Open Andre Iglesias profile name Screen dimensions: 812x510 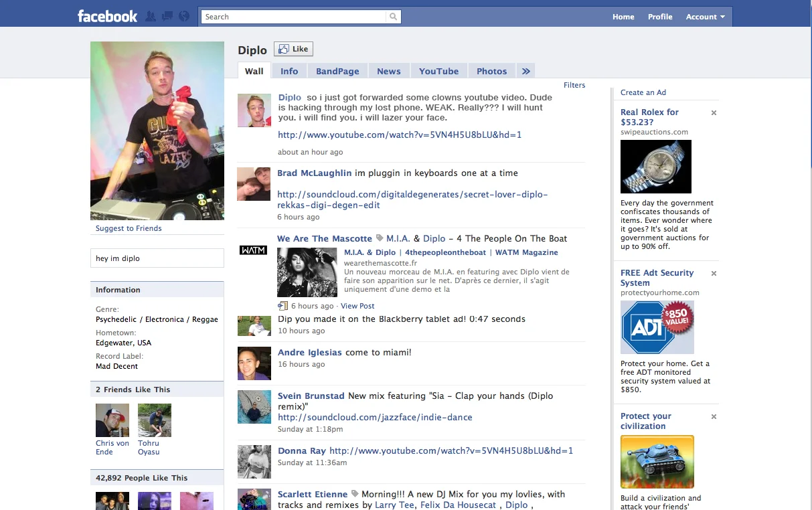[x=310, y=352]
